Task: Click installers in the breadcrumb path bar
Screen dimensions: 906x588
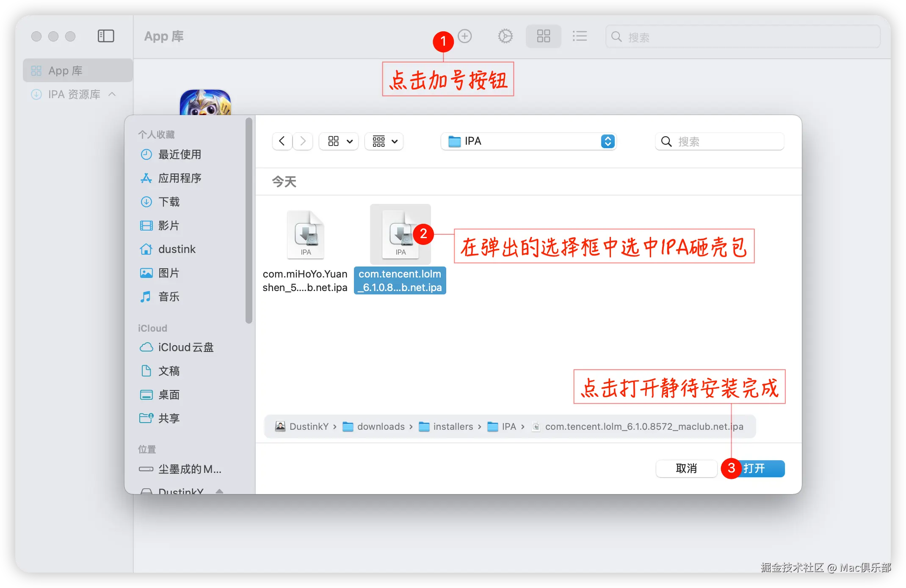Action: [453, 426]
